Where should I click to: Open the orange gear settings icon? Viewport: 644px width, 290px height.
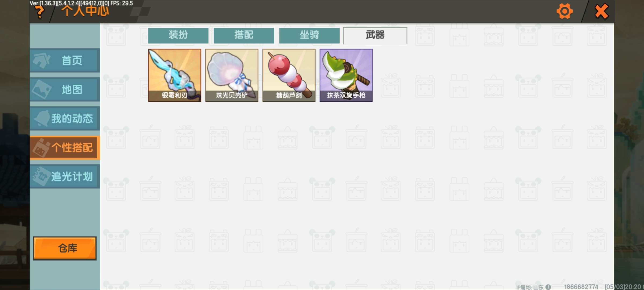point(565,11)
